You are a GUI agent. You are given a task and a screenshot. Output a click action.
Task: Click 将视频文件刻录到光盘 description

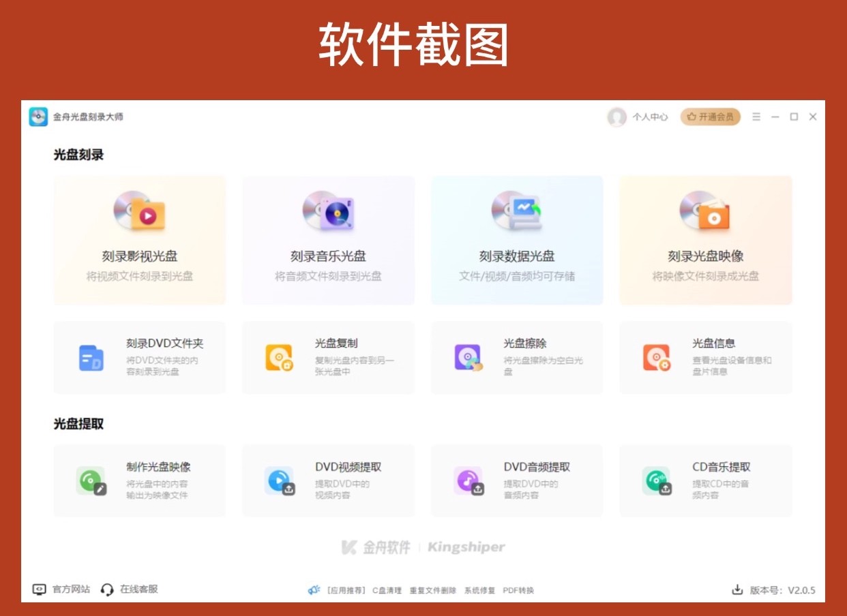(x=140, y=276)
